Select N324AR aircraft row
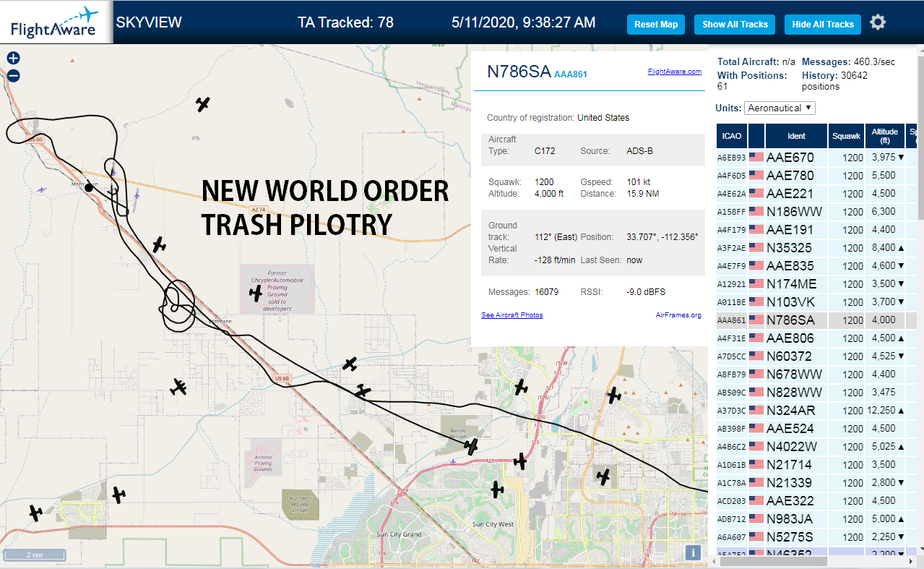This screenshot has height=569, width=924. (816, 410)
